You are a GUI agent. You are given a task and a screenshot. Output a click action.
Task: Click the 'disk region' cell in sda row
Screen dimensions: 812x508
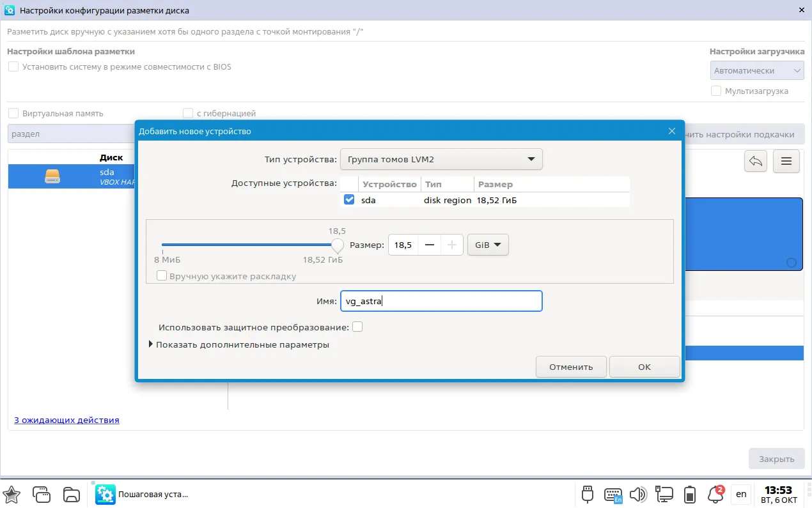447,200
